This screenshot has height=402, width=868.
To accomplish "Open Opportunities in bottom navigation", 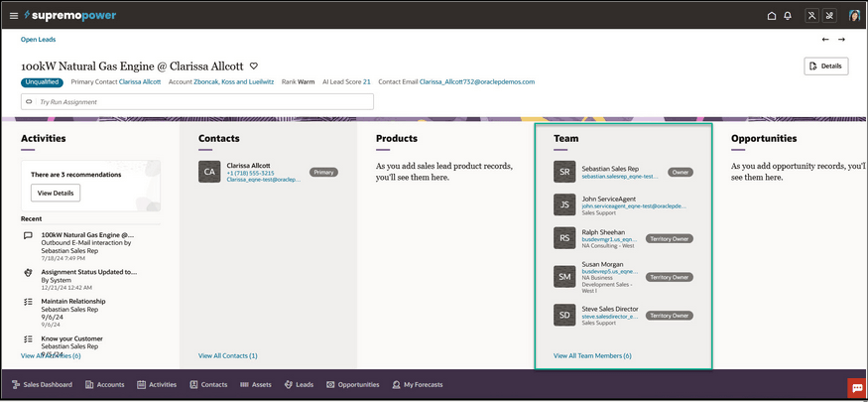I will coord(352,384).
